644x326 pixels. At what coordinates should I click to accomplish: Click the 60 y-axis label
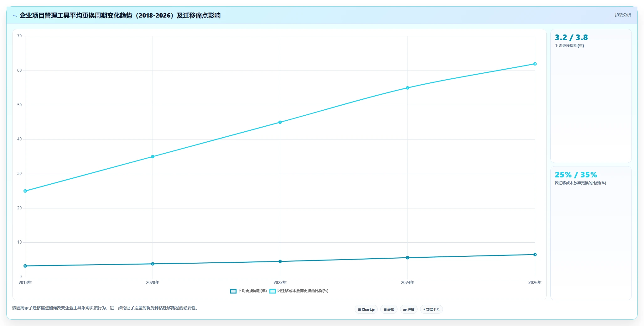pyautogui.click(x=19, y=71)
